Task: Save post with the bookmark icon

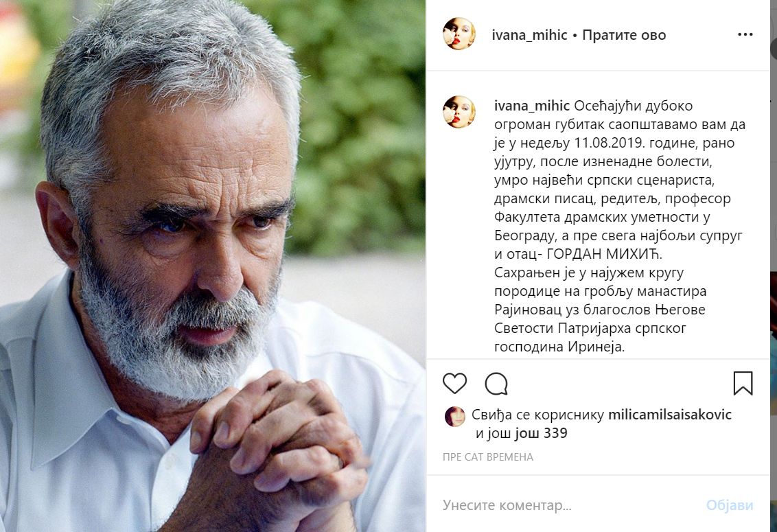Action: tap(743, 384)
